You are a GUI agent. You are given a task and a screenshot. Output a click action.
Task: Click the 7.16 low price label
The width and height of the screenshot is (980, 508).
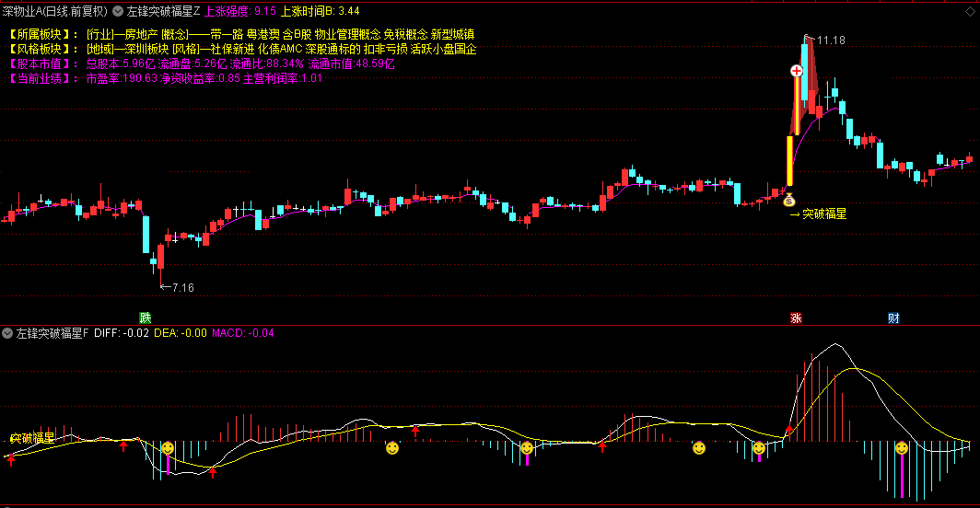click(x=183, y=287)
